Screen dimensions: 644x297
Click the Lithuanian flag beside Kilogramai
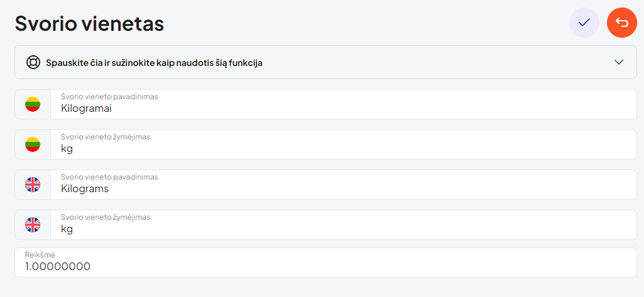click(33, 104)
